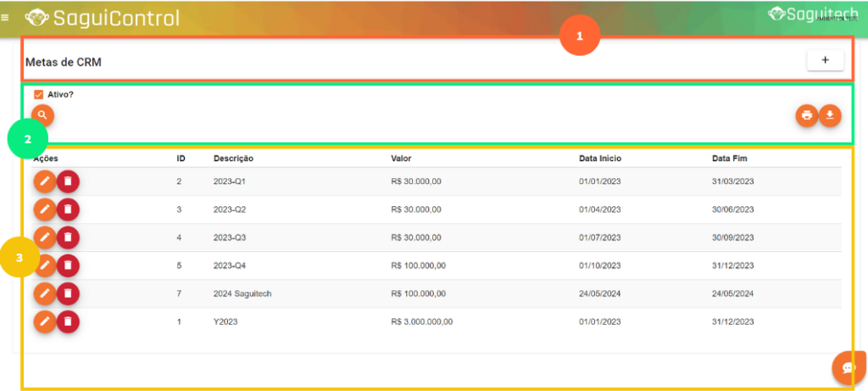Click the Data Fim column header
The height and width of the screenshot is (391, 868).
[x=729, y=159]
